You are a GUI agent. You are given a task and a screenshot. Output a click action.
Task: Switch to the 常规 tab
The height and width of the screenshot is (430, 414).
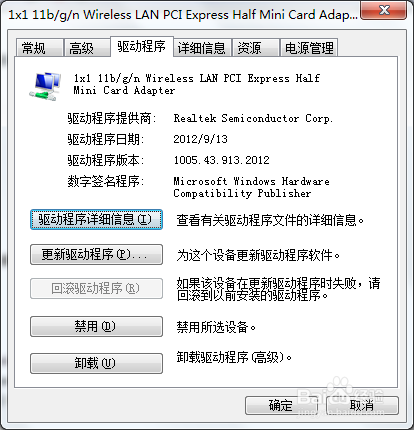pos(39,48)
